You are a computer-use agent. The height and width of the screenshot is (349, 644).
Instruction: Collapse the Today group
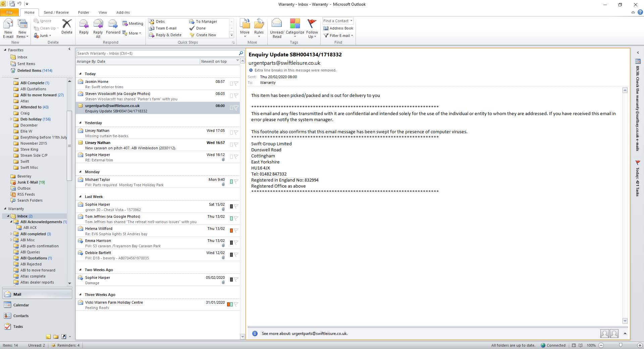click(x=80, y=74)
